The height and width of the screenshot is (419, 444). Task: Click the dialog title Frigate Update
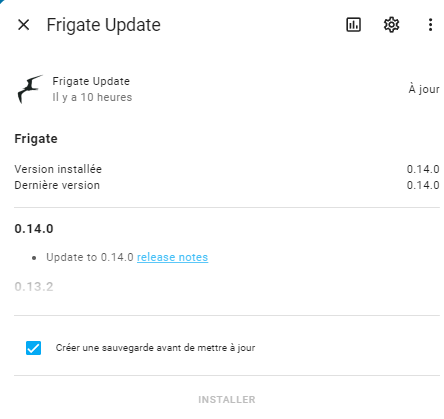point(103,25)
